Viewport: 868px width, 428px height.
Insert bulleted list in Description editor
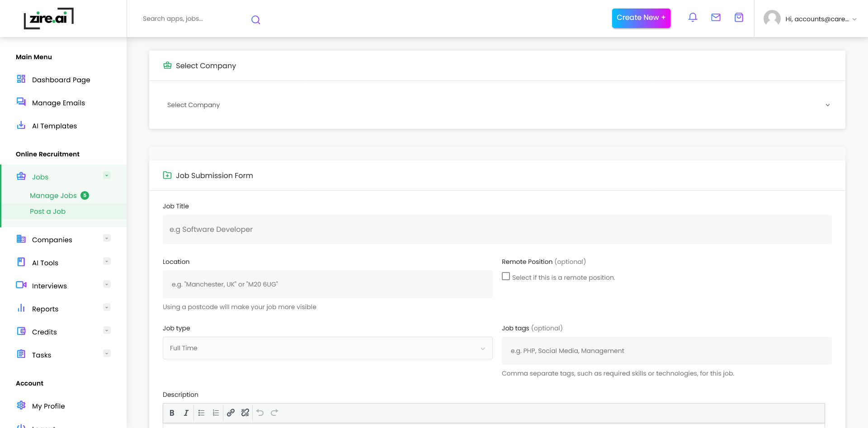[x=201, y=413]
